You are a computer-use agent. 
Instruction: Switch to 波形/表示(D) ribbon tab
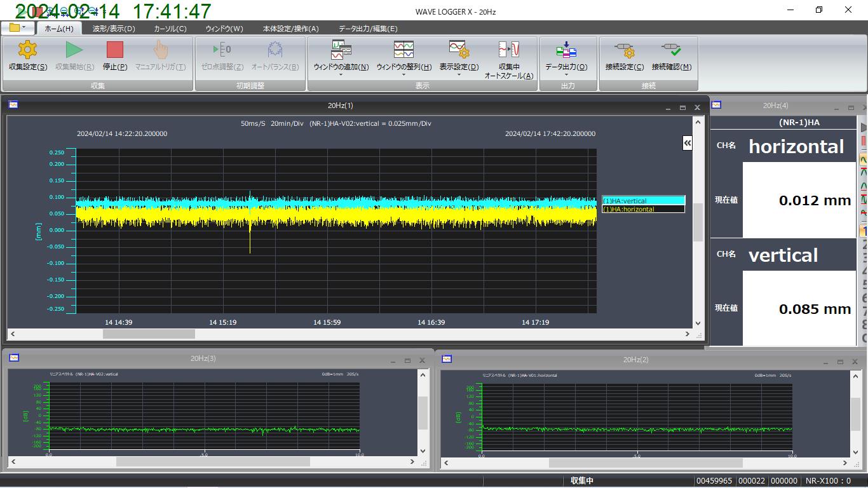tap(114, 29)
